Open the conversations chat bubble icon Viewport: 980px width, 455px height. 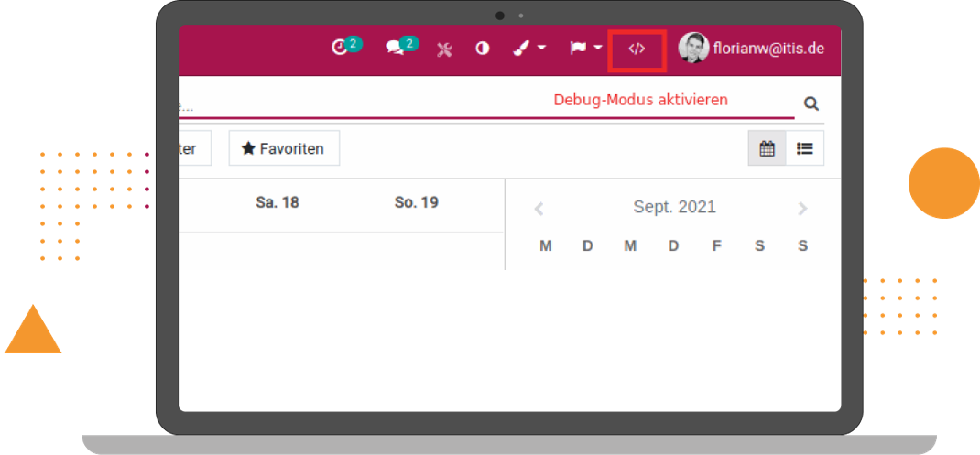395,49
